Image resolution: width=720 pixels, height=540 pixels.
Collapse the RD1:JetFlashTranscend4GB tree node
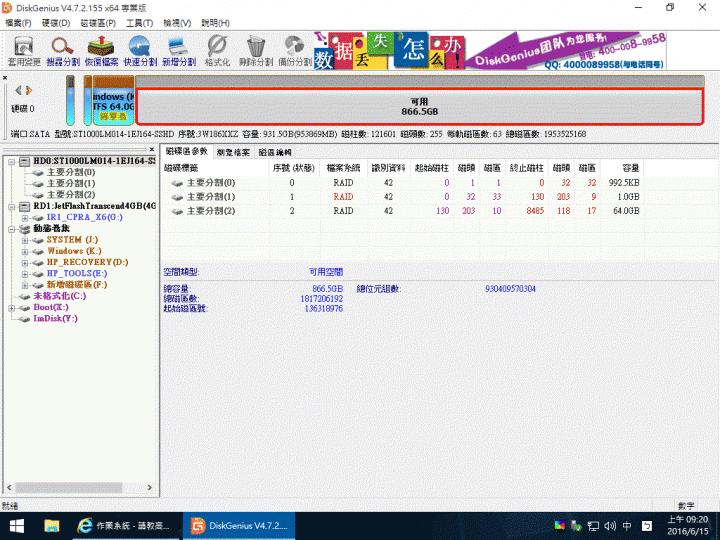click(x=11, y=207)
